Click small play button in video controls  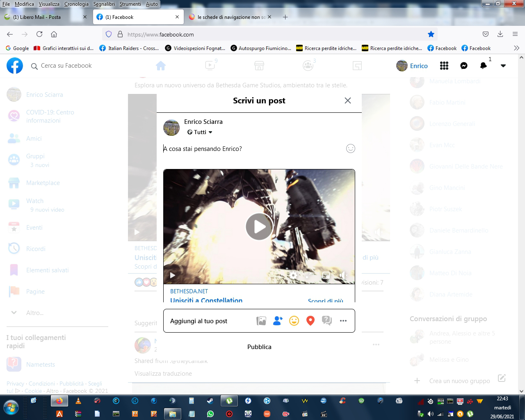(x=173, y=275)
